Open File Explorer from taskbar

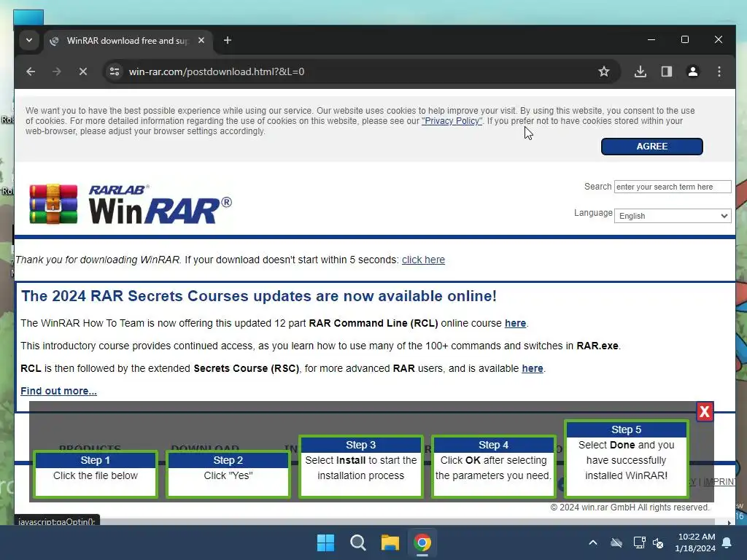[x=390, y=542]
